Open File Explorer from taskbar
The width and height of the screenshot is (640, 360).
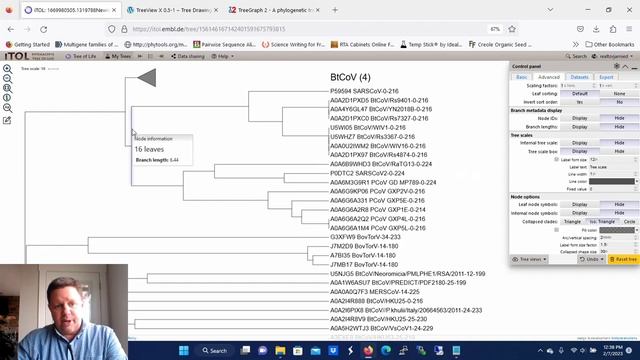coord(280,351)
